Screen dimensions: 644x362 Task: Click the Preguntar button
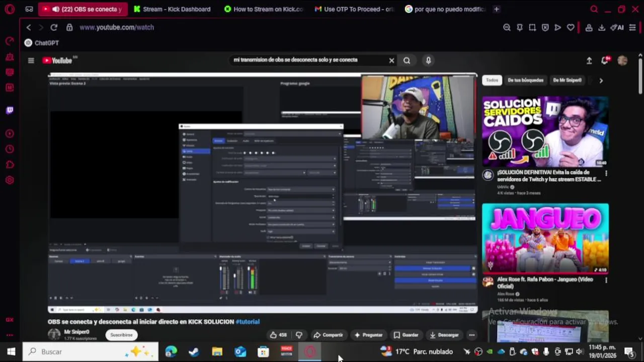click(x=368, y=335)
